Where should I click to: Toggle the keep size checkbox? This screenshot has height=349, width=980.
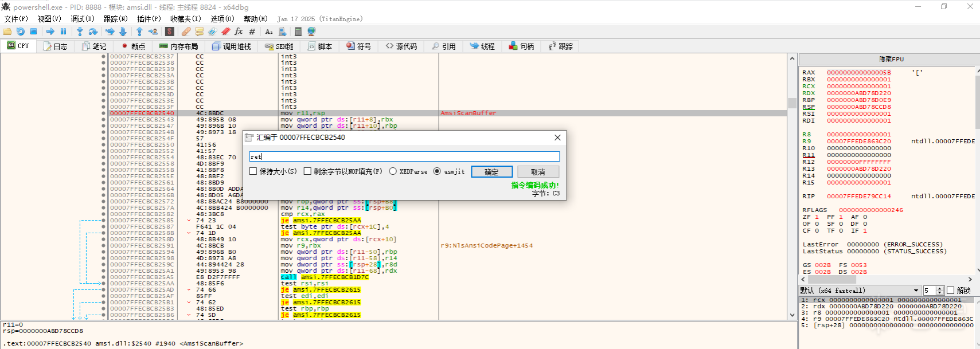(253, 171)
